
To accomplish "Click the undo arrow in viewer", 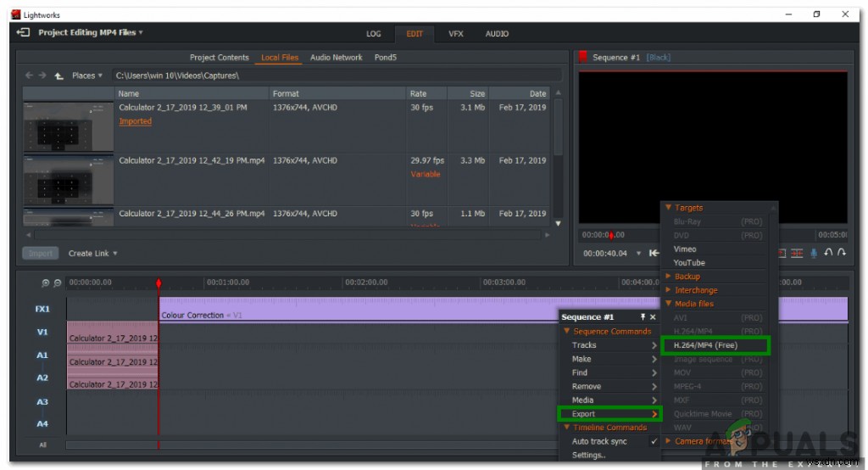I will (x=828, y=253).
